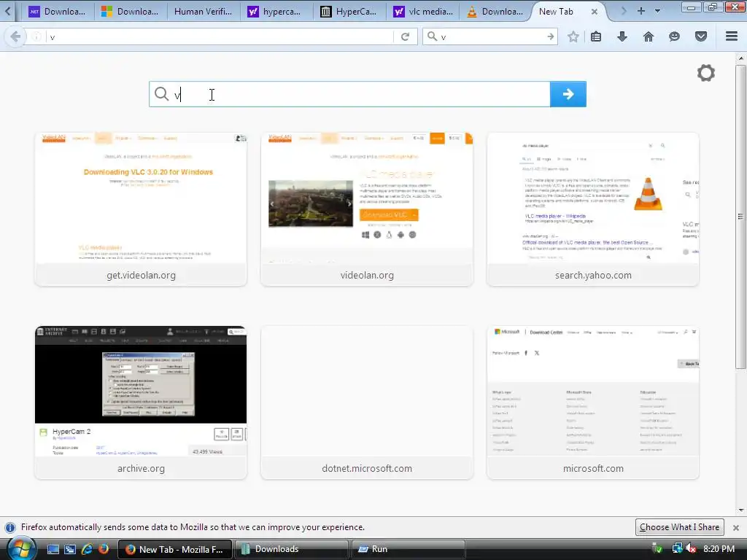Click the site identity info icon
The image size is (747, 560).
click(36, 36)
